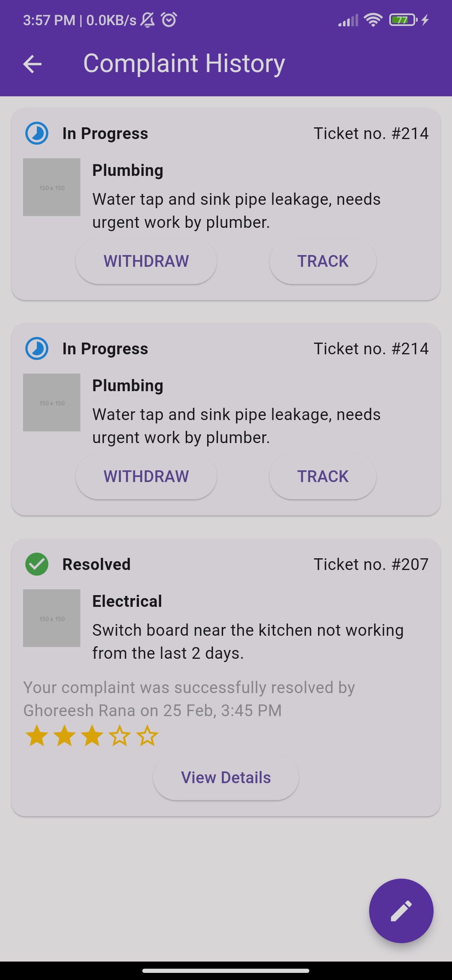Image resolution: width=452 pixels, height=980 pixels.
Task: Set rating to five stars
Action: [x=147, y=736]
